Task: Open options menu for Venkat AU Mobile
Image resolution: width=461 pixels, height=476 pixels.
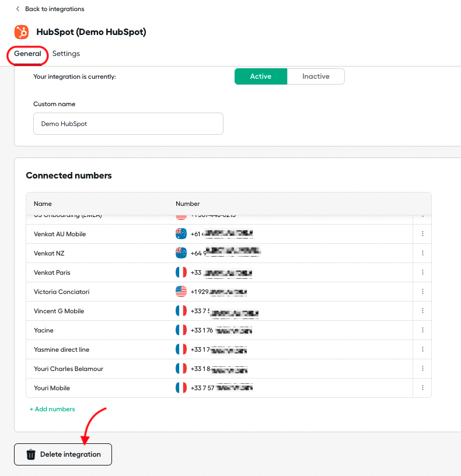Action: tap(422, 234)
